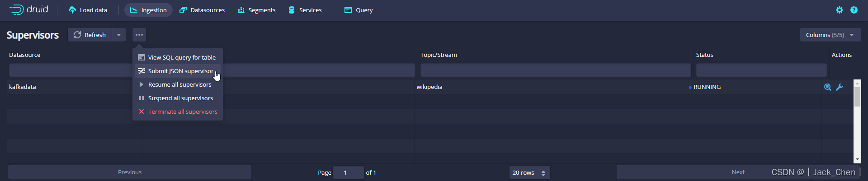Focus the Status filter field

pyautogui.click(x=761, y=70)
